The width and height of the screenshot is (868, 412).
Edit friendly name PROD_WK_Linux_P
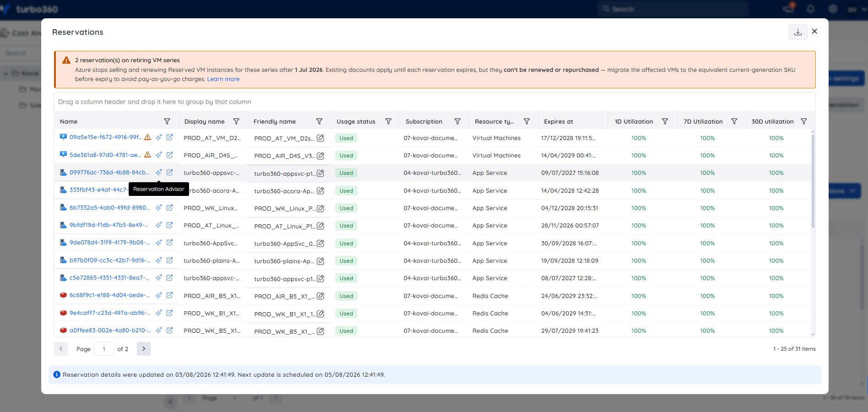pos(320,208)
